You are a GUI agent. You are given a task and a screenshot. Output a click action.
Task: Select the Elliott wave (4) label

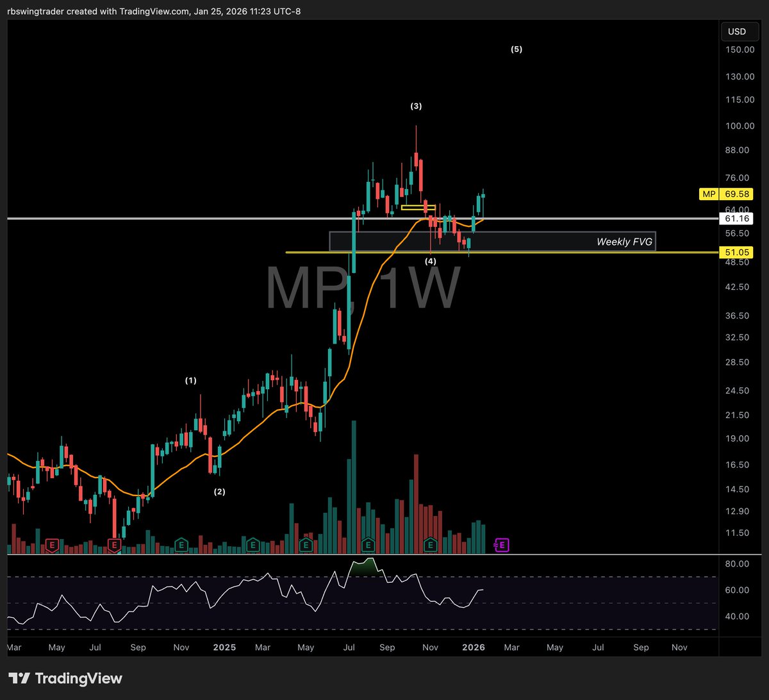pyautogui.click(x=431, y=261)
